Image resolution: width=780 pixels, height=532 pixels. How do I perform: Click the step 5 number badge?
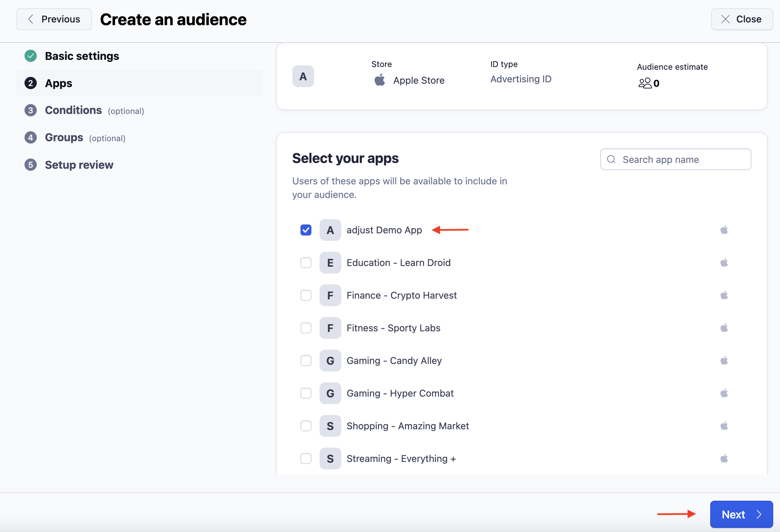click(x=31, y=165)
